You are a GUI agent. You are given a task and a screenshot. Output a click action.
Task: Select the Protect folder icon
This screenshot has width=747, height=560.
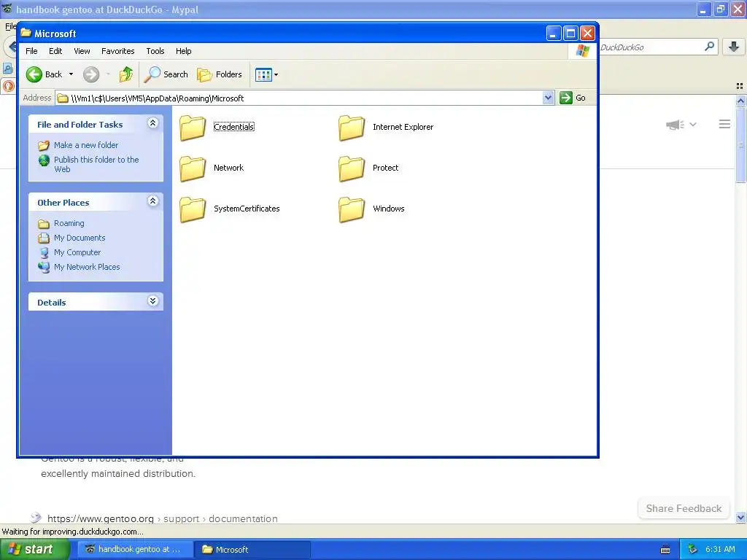[352, 168]
